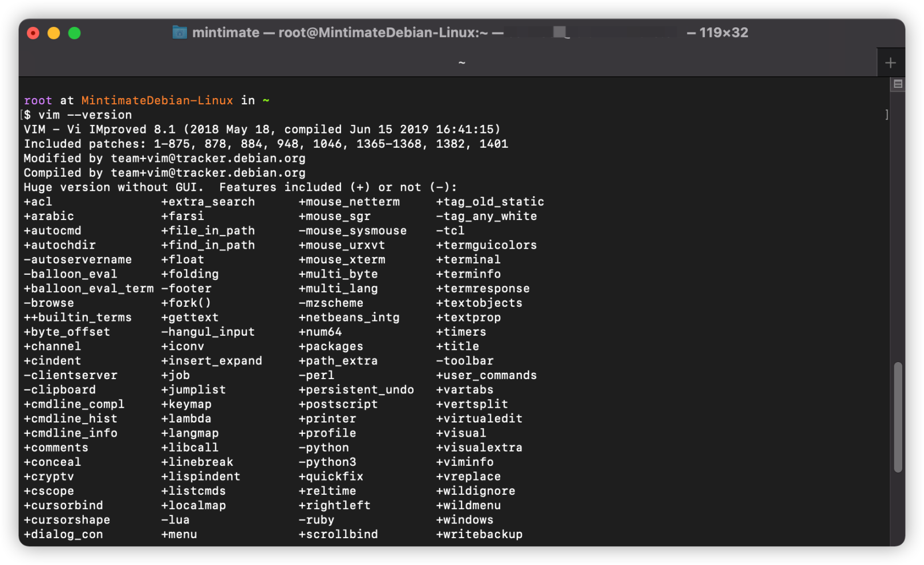Click the '-footer' feature entry
Image resolution: width=924 pixels, height=565 pixels.
pyautogui.click(x=187, y=288)
